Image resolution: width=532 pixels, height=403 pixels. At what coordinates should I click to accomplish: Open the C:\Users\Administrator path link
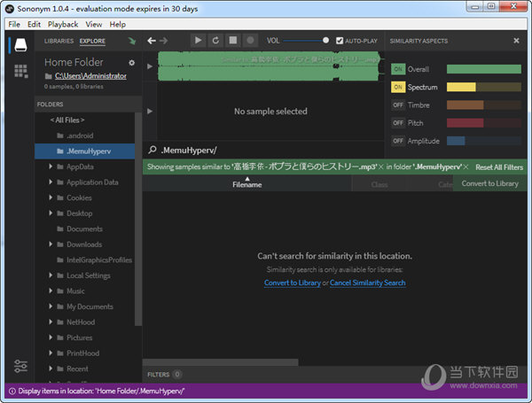(90, 76)
